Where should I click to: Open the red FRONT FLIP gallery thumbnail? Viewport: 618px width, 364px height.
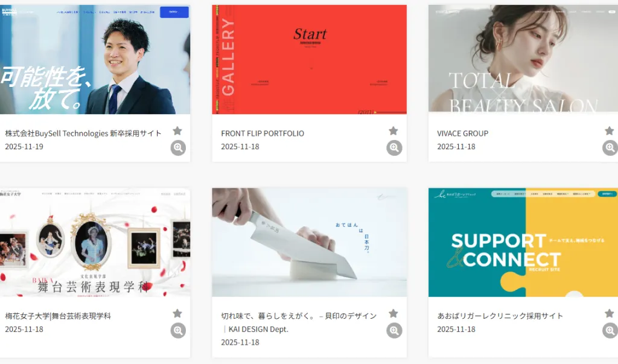point(310,60)
